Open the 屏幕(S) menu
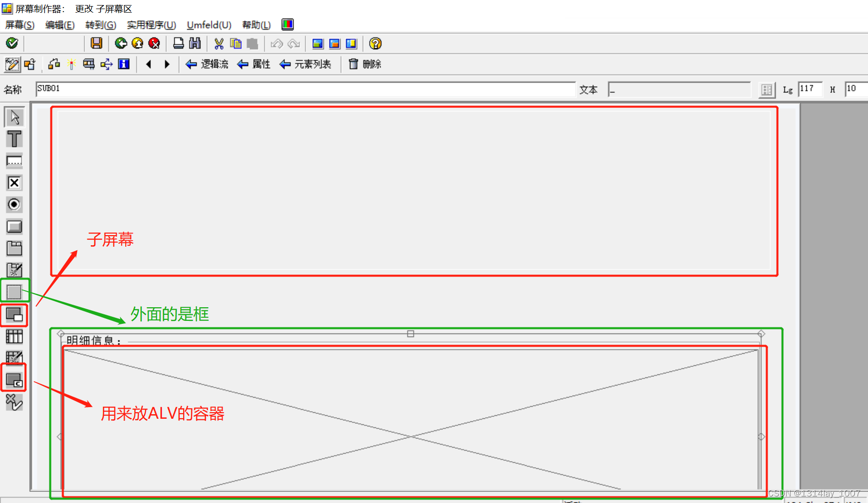Screen dimensions: 868x503 coord(20,25)
